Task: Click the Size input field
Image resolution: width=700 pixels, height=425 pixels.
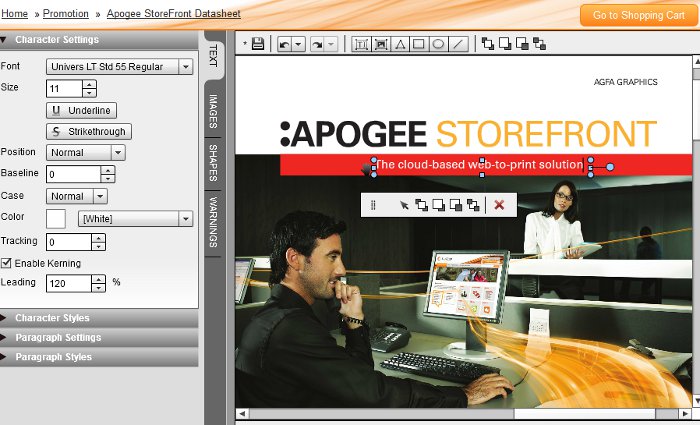Action: [x=64, y=88]
